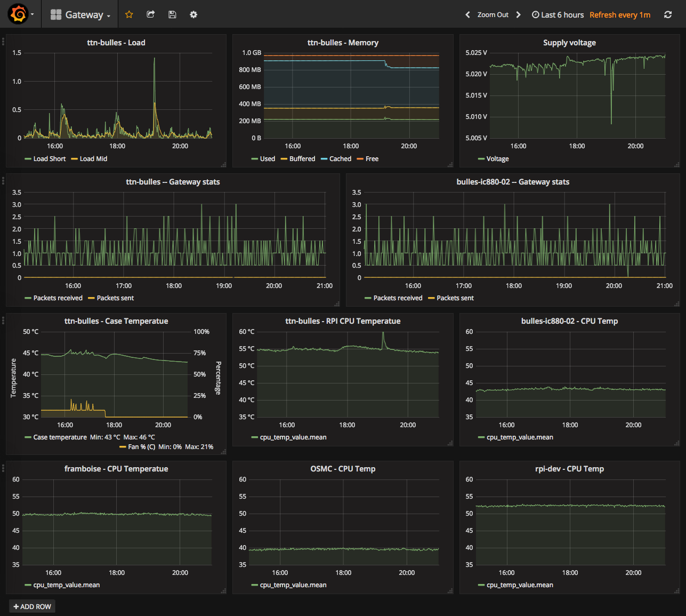Image resolution: width=686 pixels, height=616 pixels.
Task: Toggle Buffered memory series in legend
Action: click(x=302, y=159)
